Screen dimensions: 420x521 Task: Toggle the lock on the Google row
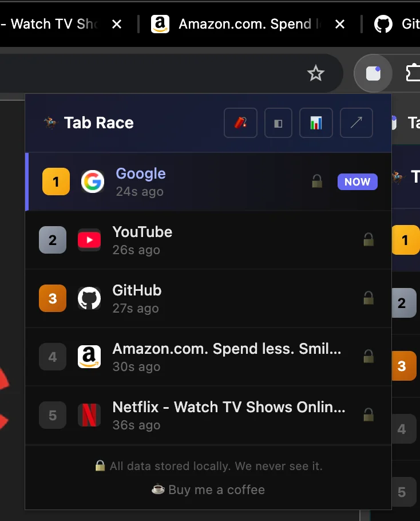[x=317, y=181]
